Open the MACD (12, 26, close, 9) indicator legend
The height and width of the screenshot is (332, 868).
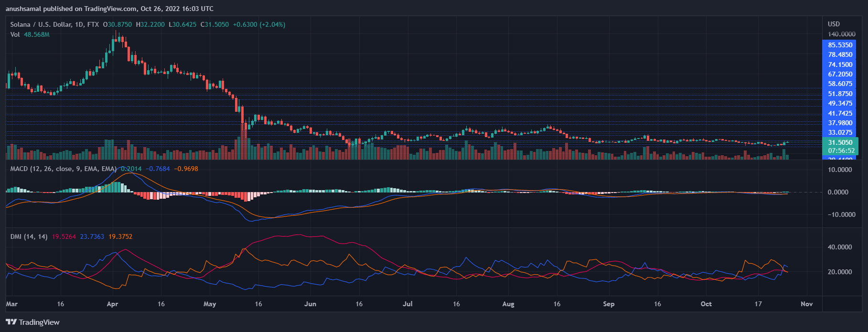tap(63, 169)
